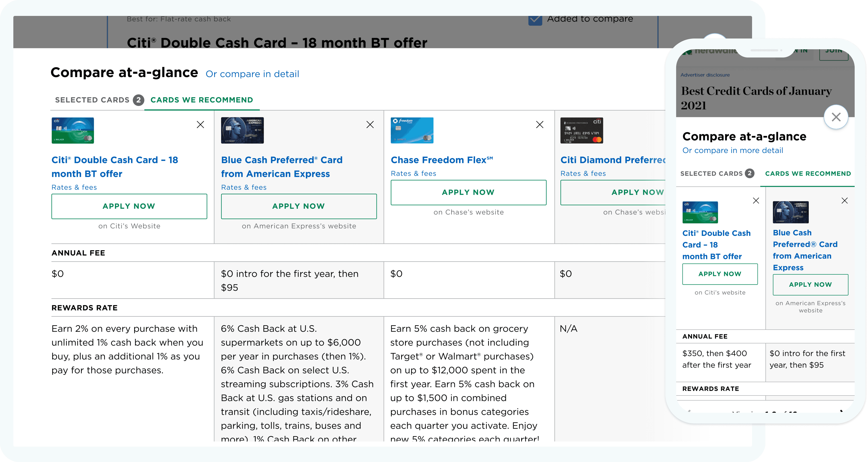Apply now for Blue Cash Preferred on desktop
This screenshot has height=462, width=868.
pos(299,206)
